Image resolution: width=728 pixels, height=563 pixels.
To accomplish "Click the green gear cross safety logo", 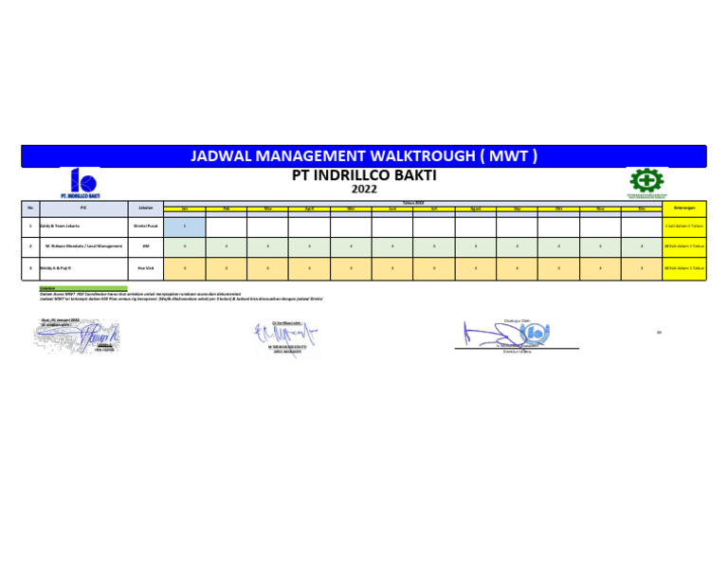I will (x=646, y=183).
